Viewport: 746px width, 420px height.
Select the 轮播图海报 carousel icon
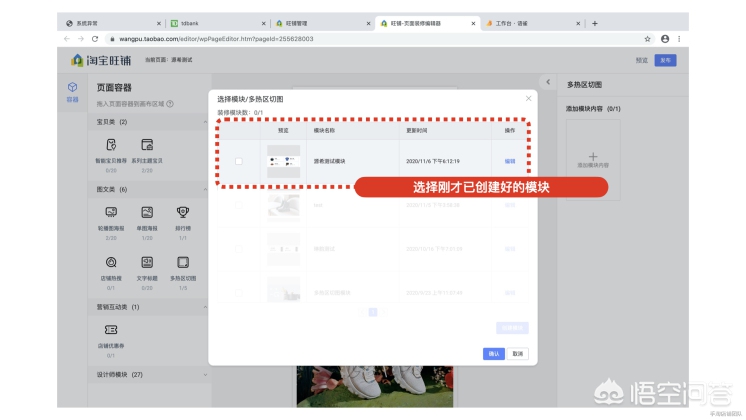[111, 212]
